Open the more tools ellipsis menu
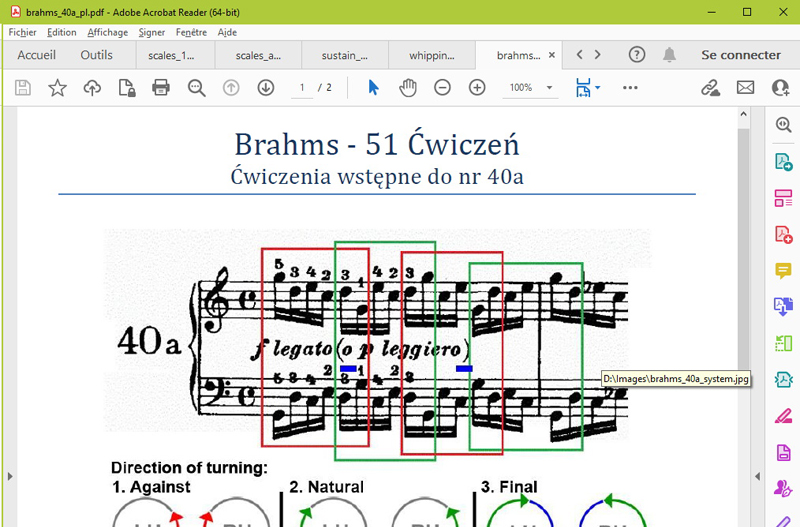The width and height of the screenshot is (800, 527). tap(630, 88)
